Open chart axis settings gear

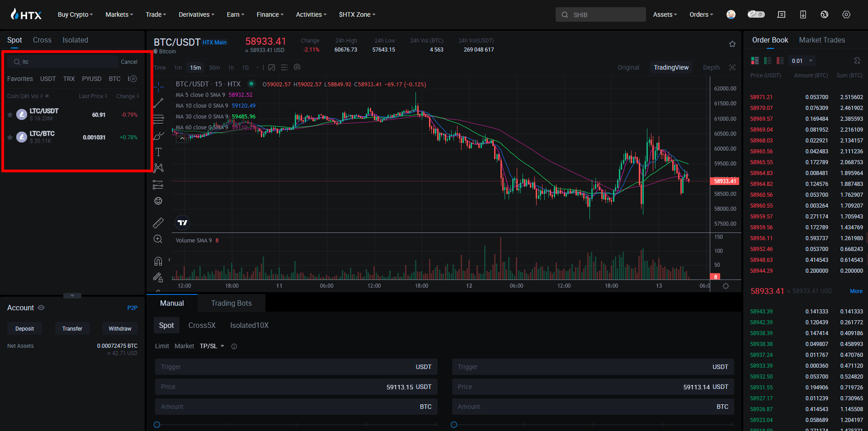pyautogui.click(x=726, y=286)
